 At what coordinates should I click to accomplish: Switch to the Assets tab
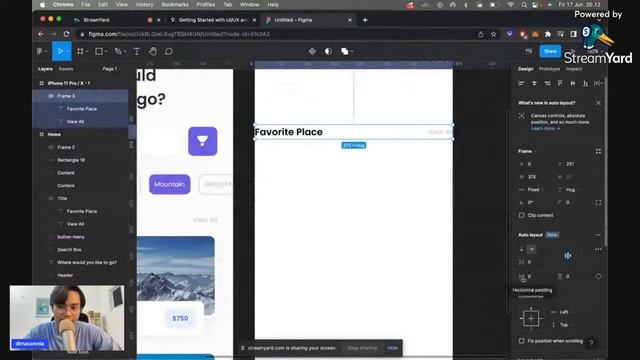(x=66, y=69)
